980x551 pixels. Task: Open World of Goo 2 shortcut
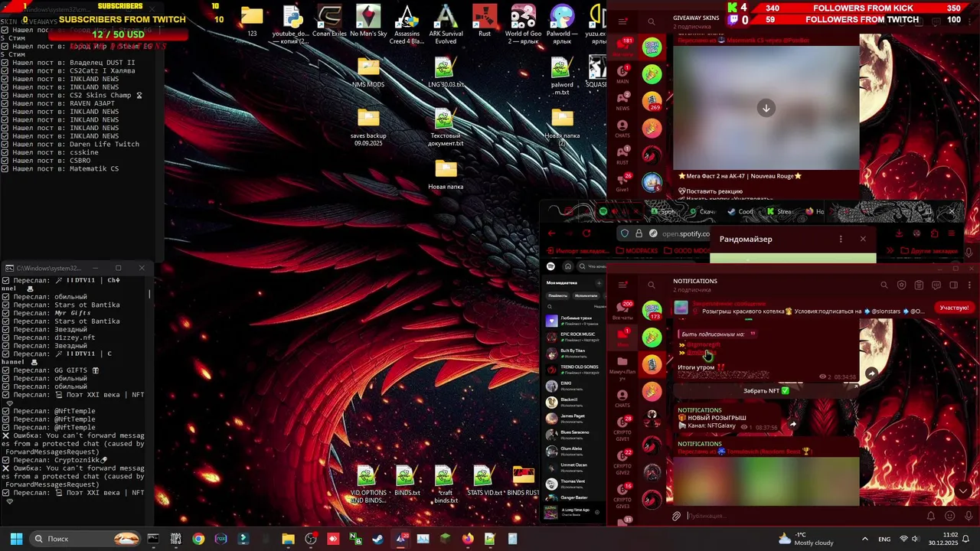(523, 24)
